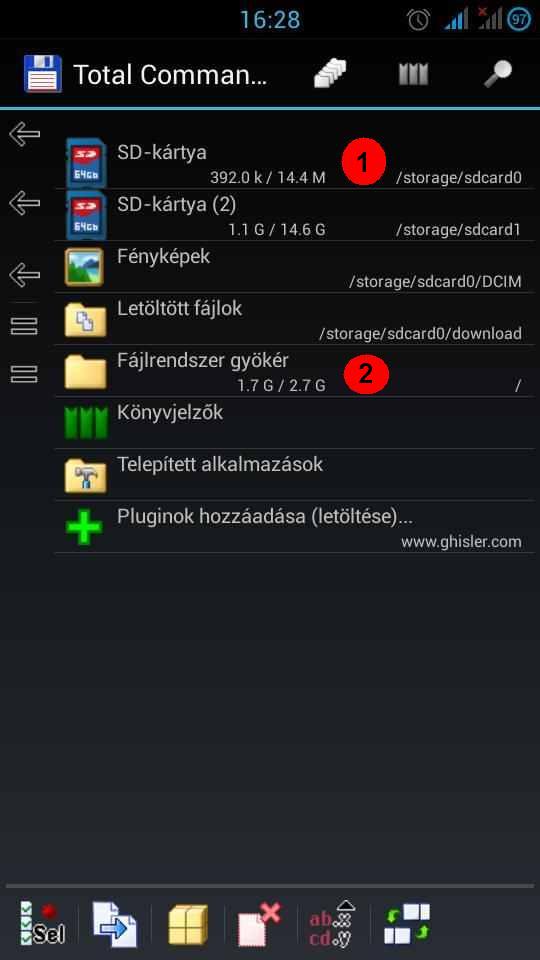This screenshot has width=540, height=960.
Task: Open the sort order ab/cd icon
Action: [333, 924]
